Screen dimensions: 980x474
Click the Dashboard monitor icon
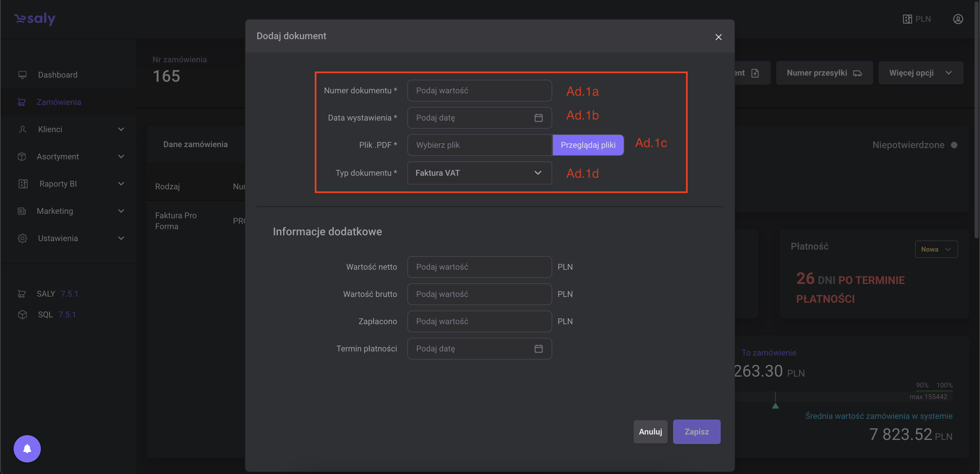tap(22, 75)
